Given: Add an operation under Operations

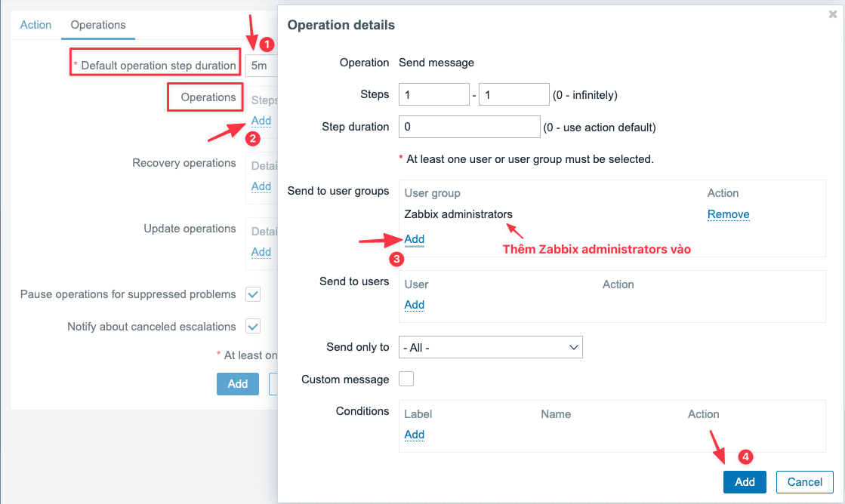Looking at the screenshot, I should click(x=261, y=121).
